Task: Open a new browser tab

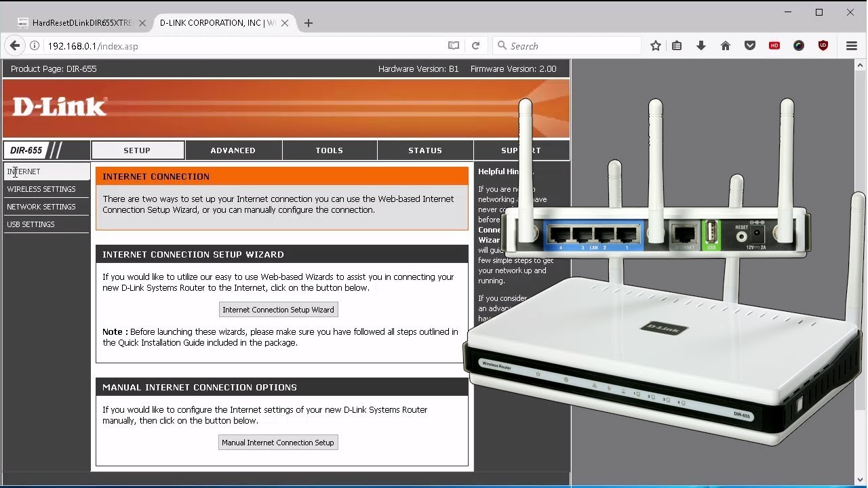Action: [x=309, y=23]
